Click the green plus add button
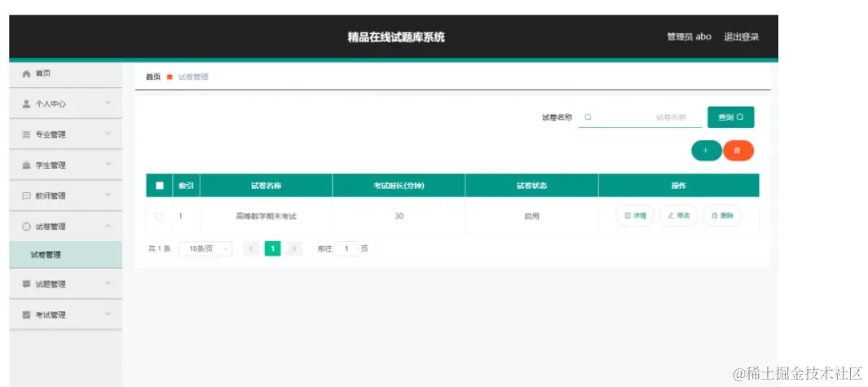Screen dimensions: 868x387 [706, 151]
